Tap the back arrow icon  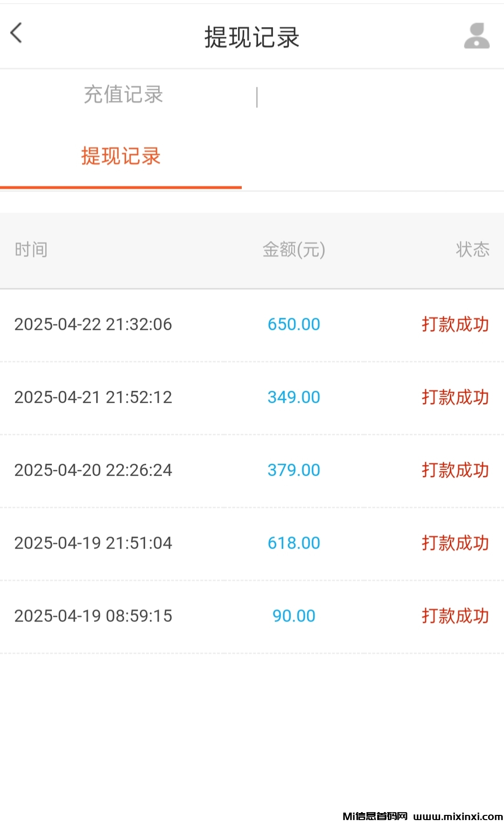tap(16, 33)
